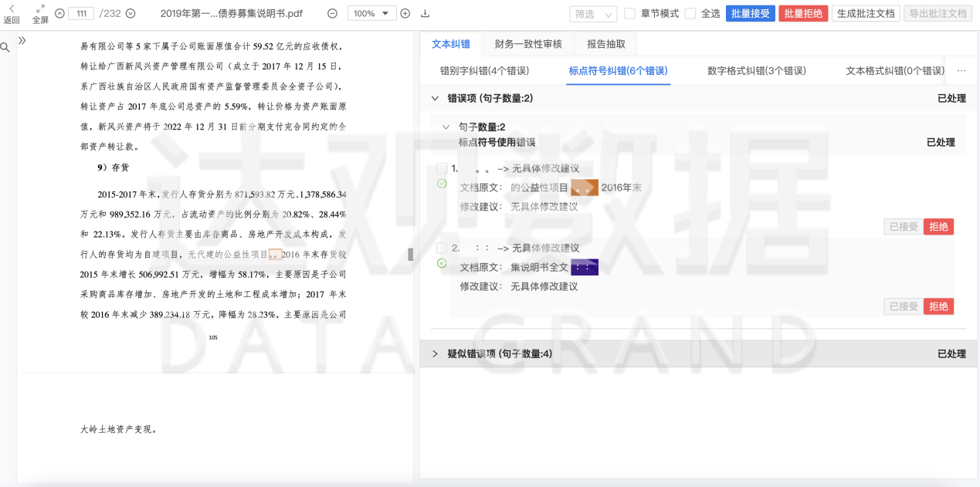
Task: Zoom out with the minus icon
Action: pos(332,13)
